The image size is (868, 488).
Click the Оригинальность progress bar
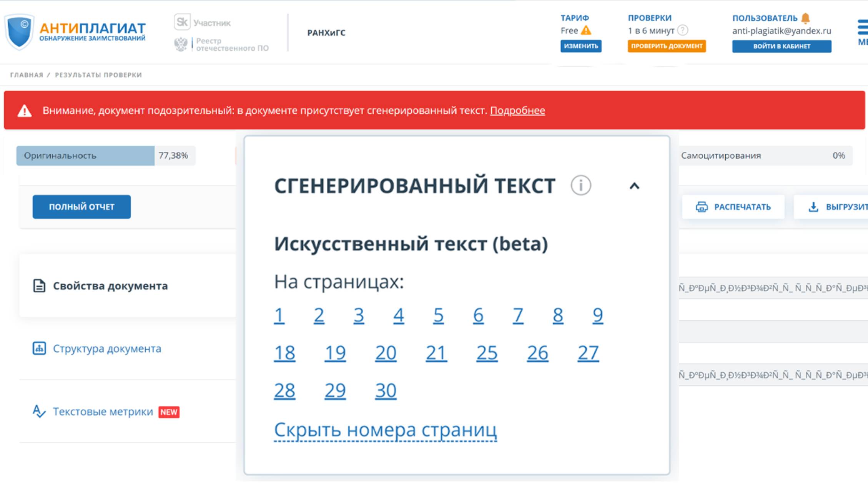85,156
